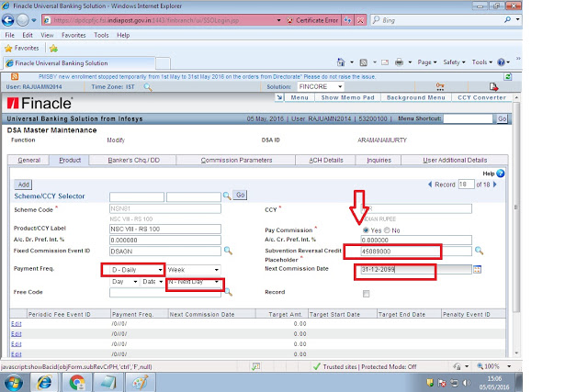Screen dimensions: 588x392
Task: Open the Tools menu in menu bar
Action: [101, 35]
